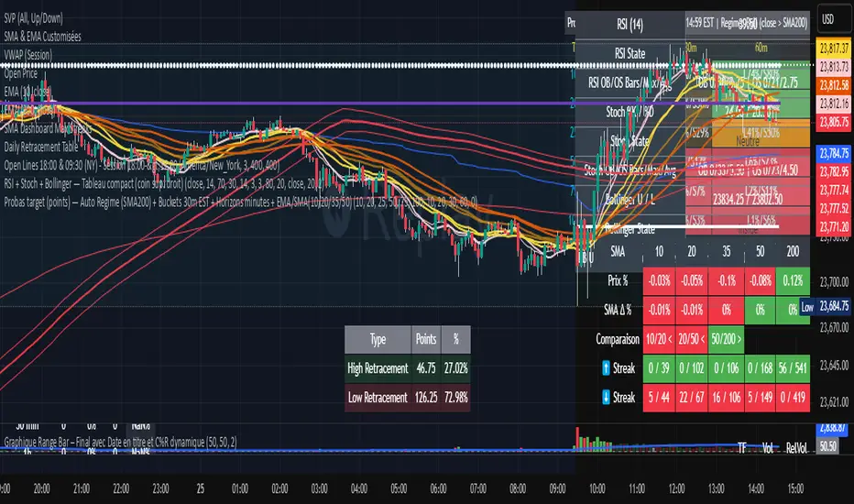Select the Graphique Range Bar indicator legend
This screenshot has width=854, height=504.
click(x=120, y=443)
